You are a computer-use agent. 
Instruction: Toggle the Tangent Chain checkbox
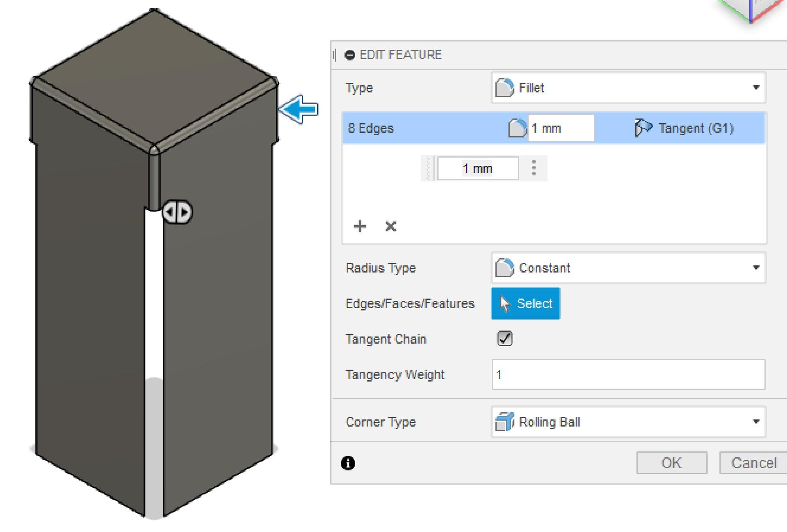505,338
